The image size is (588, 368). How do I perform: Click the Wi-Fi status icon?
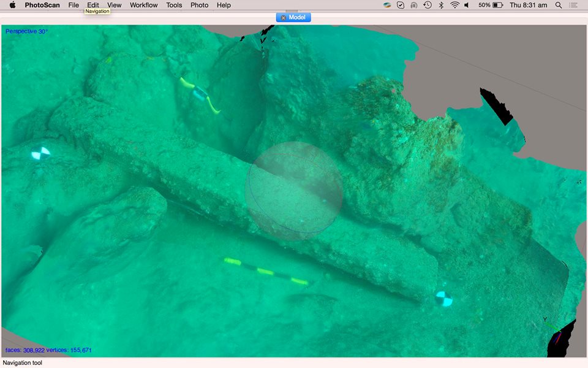click(454, 5)
